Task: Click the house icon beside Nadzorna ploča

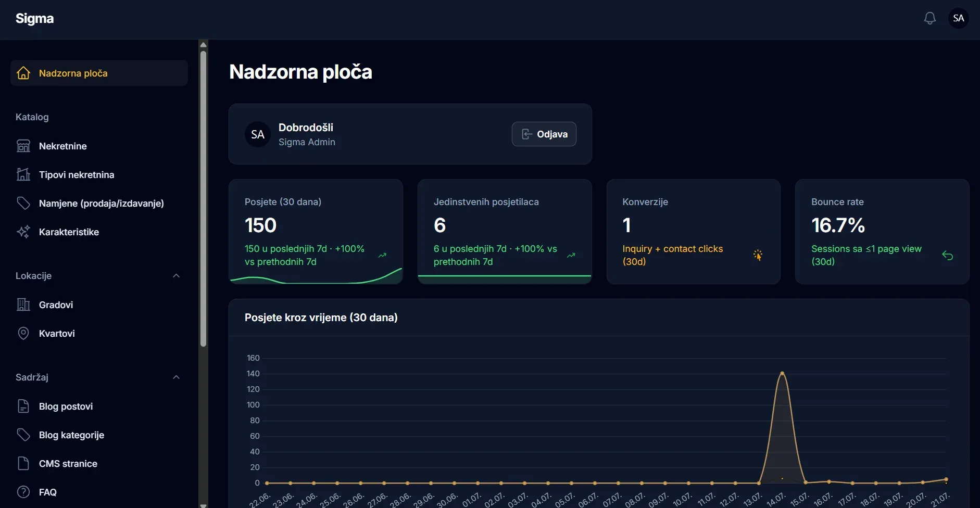Action: (x=23, y=73)
